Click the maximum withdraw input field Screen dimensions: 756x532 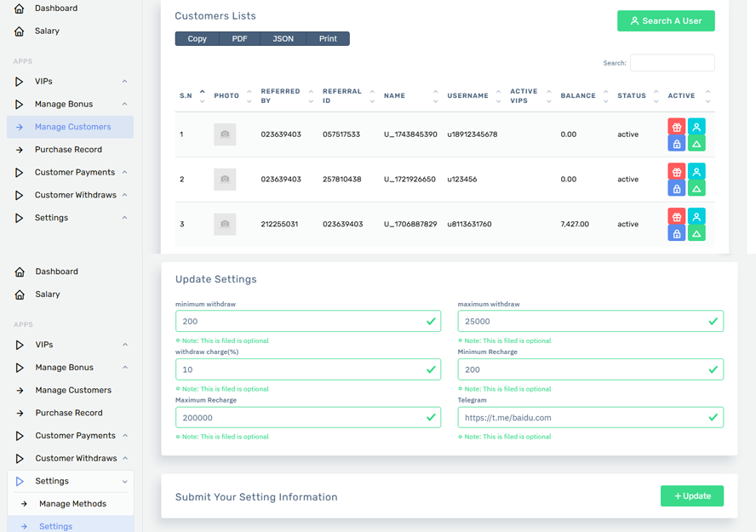pyautogui.click(x=591, y=321)
